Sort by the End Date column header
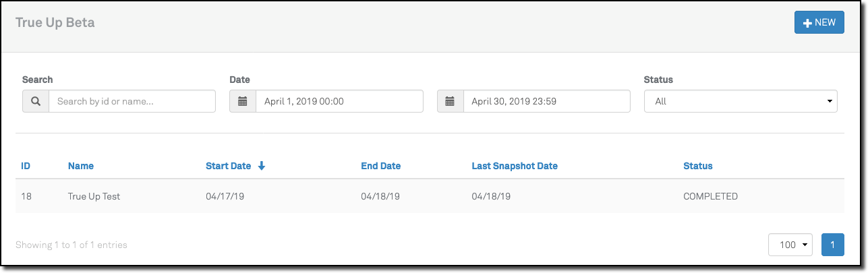The image size is (868, 273). [x=380, y=166]
